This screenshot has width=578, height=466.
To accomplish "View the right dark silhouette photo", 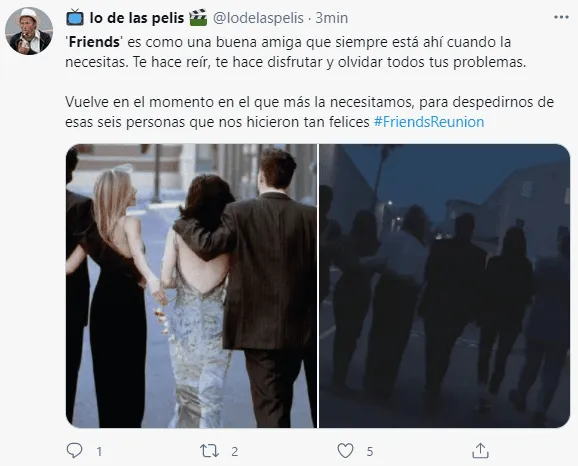I will pyautogui.click(x=444, y=286).
